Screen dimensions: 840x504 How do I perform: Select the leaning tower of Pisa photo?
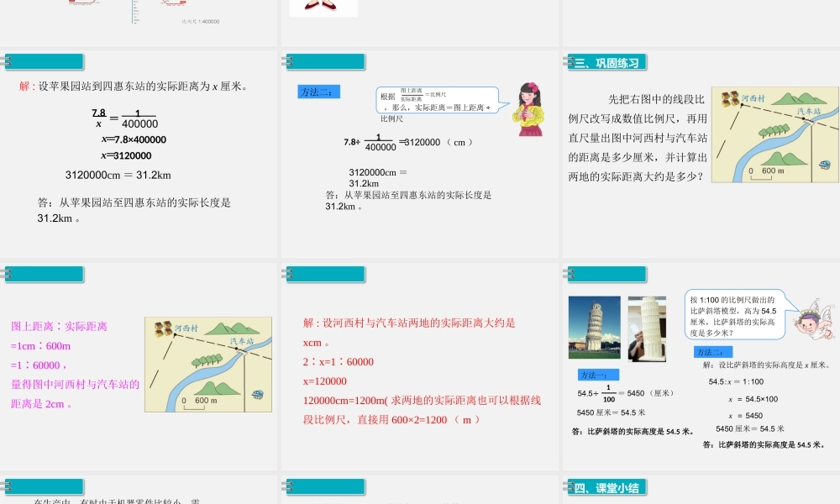tap(595, 326)
